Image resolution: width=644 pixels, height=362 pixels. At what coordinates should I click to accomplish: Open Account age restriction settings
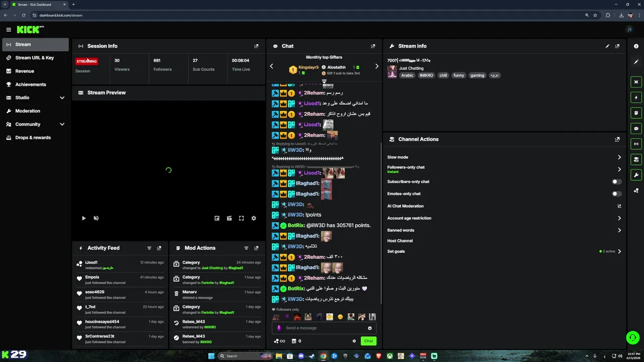tap(504, 218)
